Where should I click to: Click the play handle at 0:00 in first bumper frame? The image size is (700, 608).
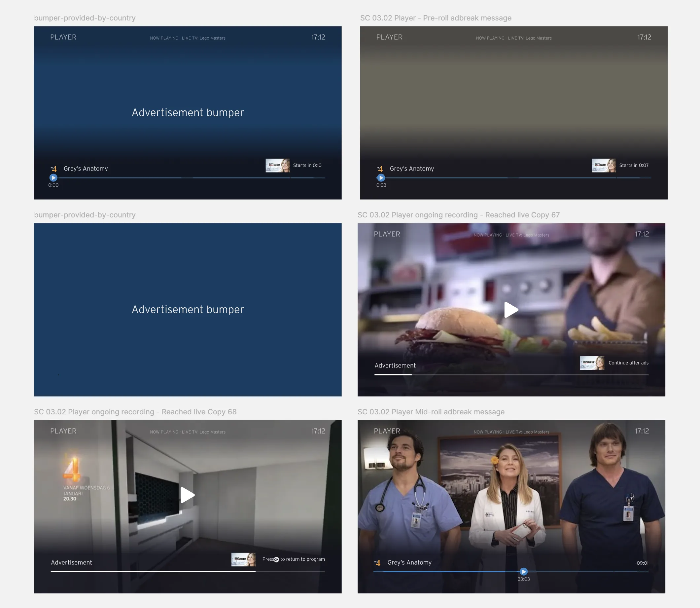coord(53,177)
